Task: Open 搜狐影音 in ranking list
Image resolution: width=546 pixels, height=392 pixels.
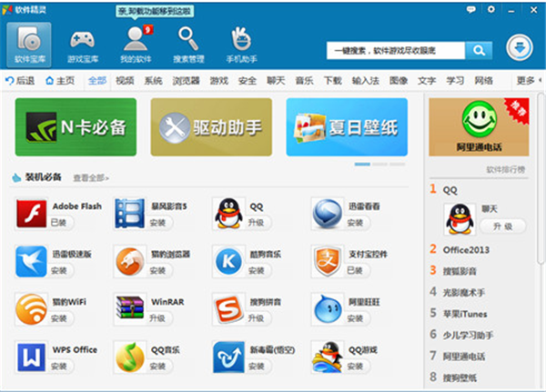Action: click(460, 271)
